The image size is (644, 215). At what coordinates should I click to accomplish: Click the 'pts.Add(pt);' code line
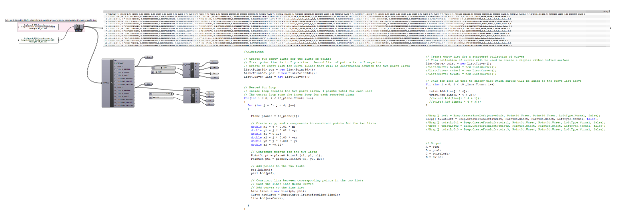pyautogui.click(x=262, y=170)
